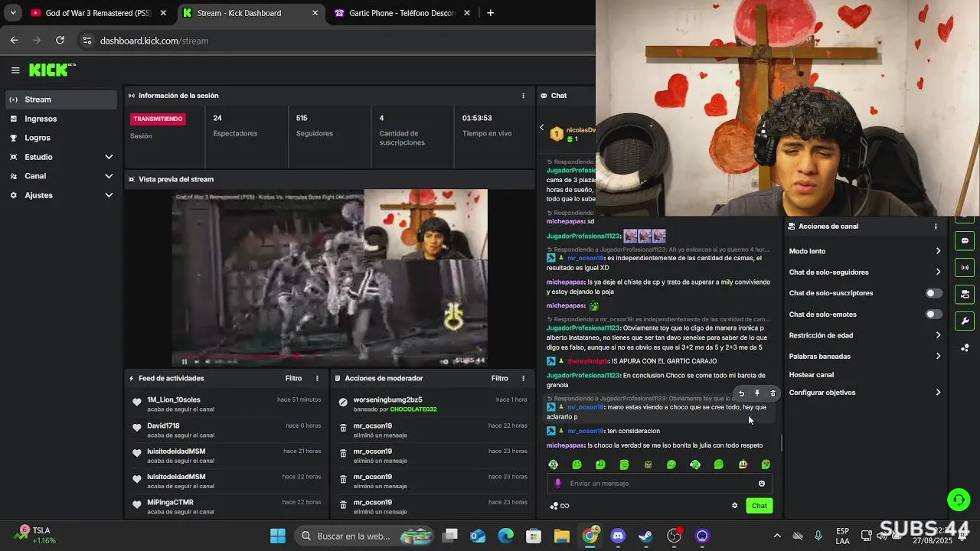Collapse chat panel with left chevron
This screenshot has height=551, width=980.
542,128
